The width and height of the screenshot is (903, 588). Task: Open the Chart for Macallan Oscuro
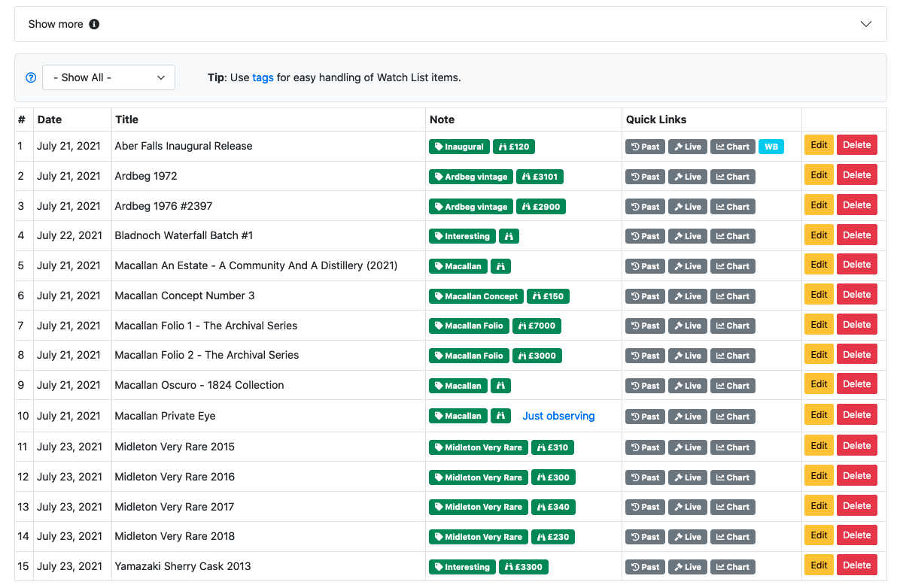point(732,385)
